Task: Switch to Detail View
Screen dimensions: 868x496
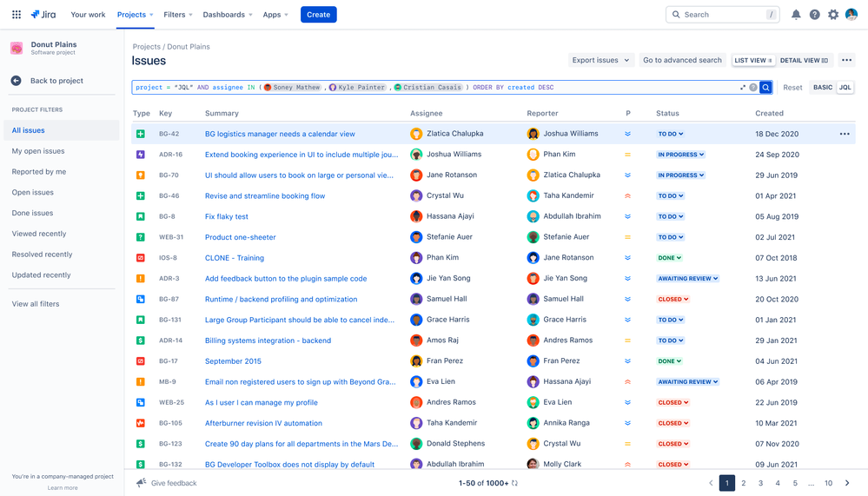Action: click(804, 61)
